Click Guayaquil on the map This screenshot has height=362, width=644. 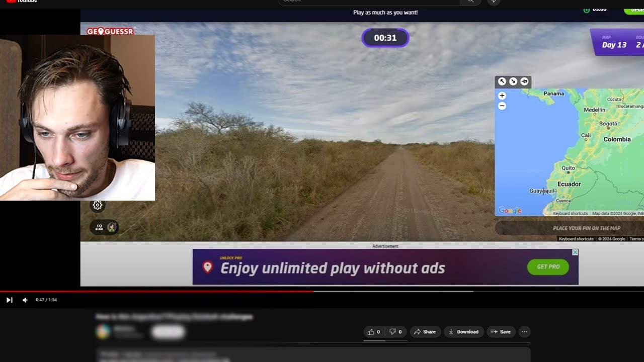point(542,191)
